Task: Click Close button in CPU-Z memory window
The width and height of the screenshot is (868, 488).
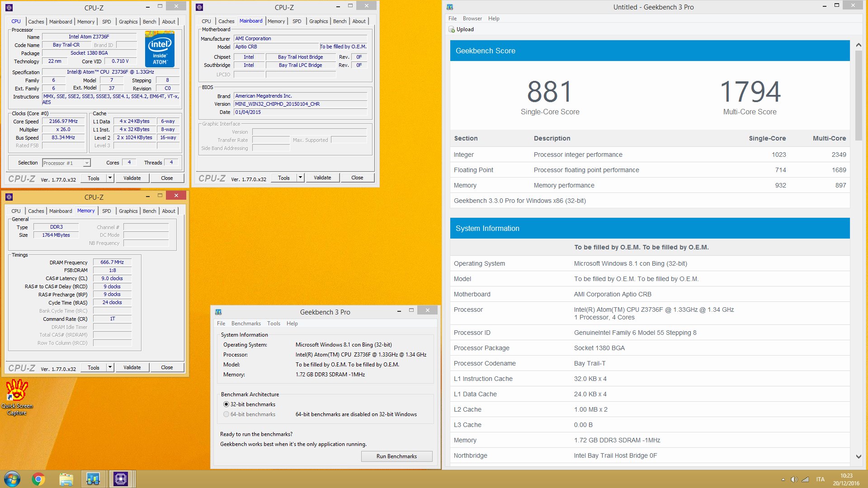Action: click(167, 367)
